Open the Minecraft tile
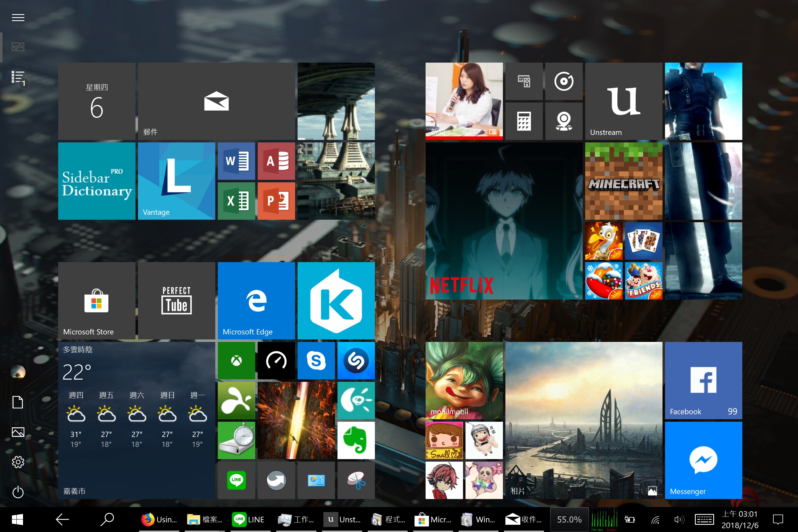Screen dimensions: 798x532 pos(624,181)
